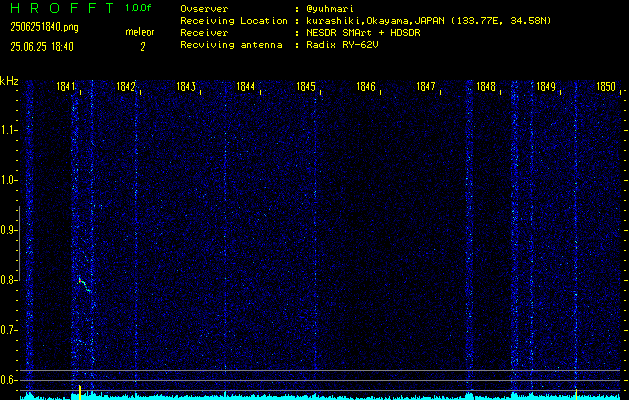Click the 1850 time axis label
Screen dimensions: 629x400
pyautogui.click(x=606, y=86)
